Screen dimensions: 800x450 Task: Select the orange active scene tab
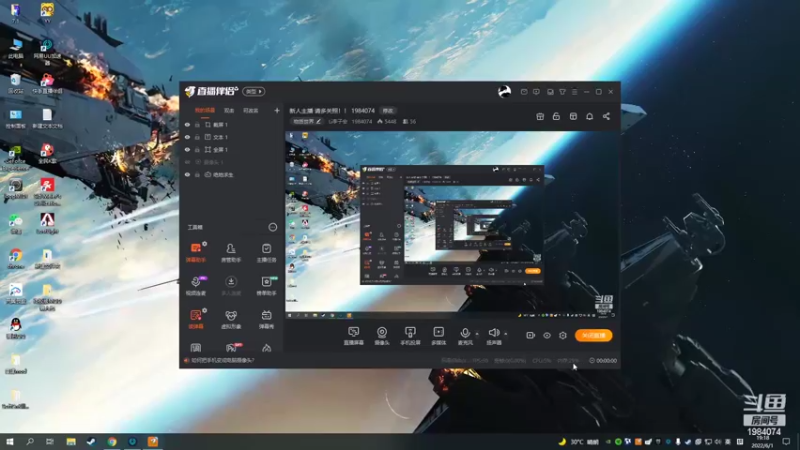(205, 111)
